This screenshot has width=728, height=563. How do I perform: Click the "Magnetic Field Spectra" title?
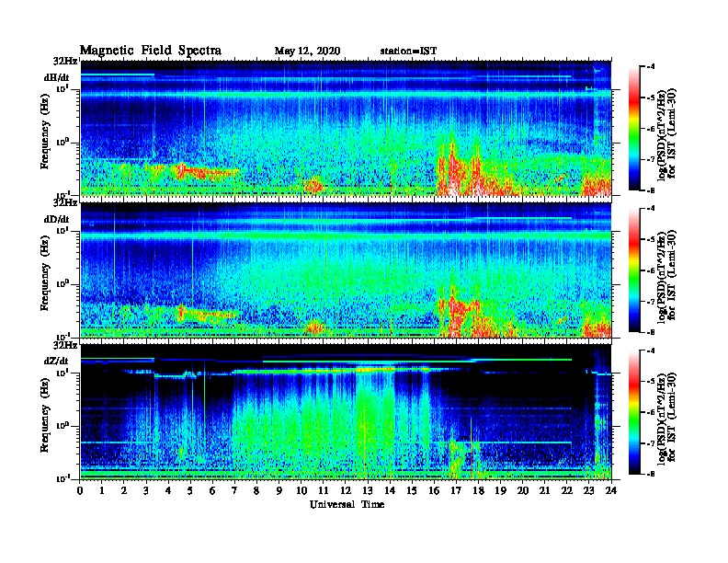151,51
